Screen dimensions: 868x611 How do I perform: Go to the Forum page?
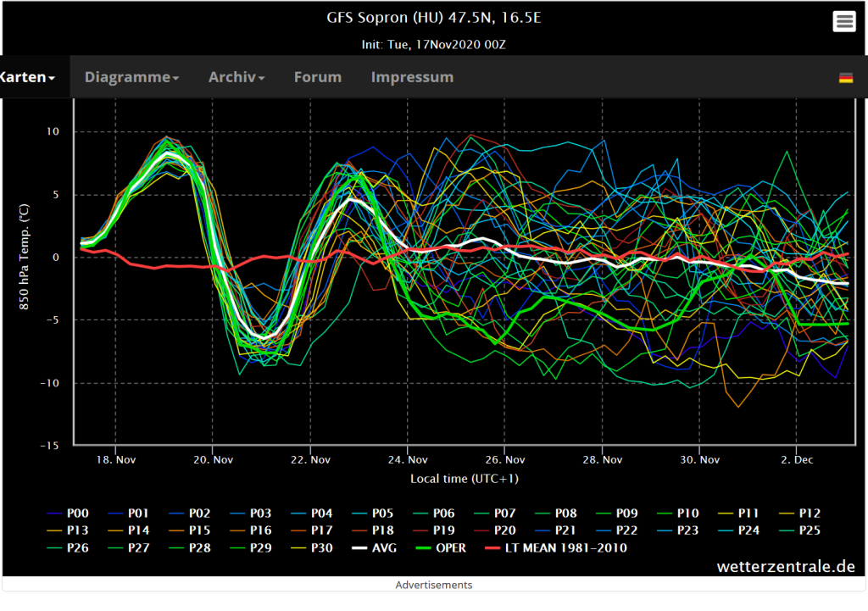pos(317,77)
